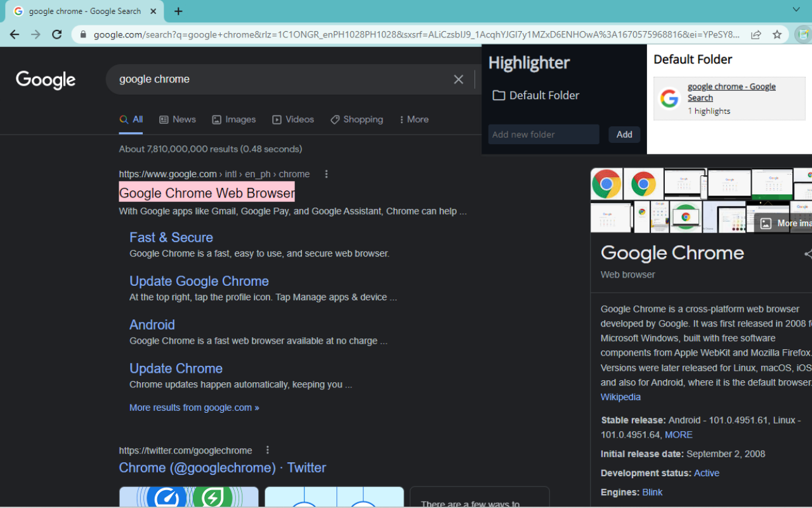Click the address bar URL
The width and height of the screenshot is (812, 508).
(417, 35)
